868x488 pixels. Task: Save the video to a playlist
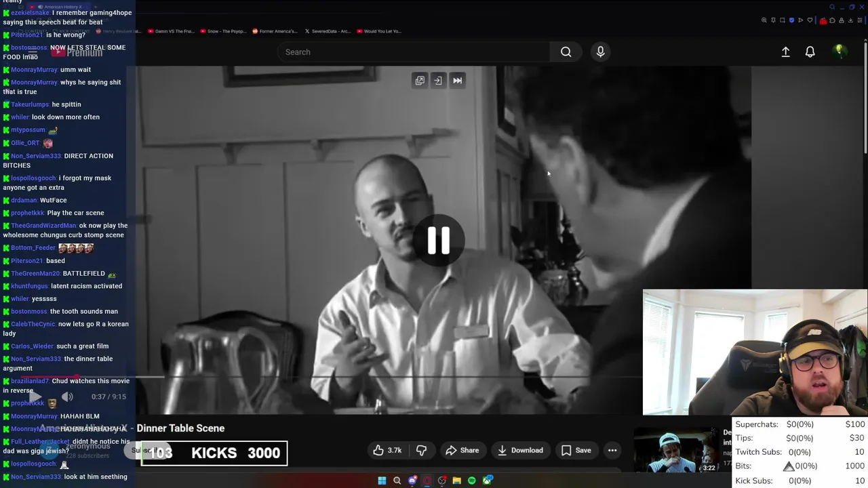(x=576, y=450)
